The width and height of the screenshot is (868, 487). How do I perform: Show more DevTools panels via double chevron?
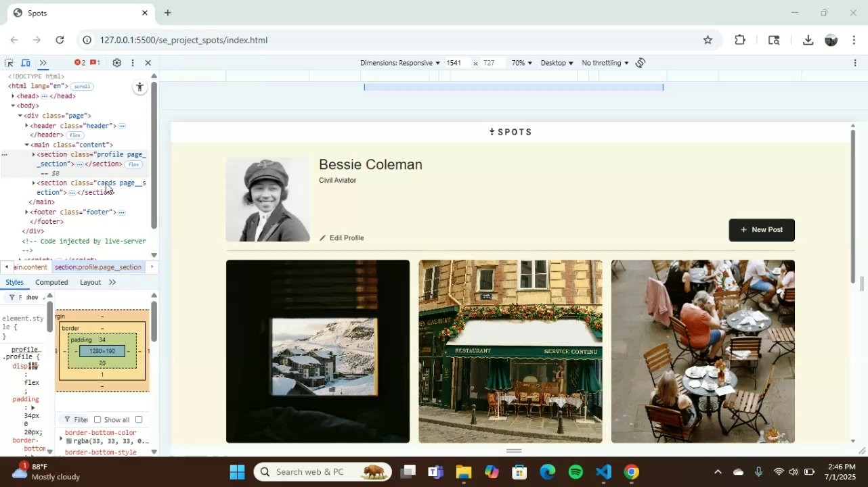point(43,63)
